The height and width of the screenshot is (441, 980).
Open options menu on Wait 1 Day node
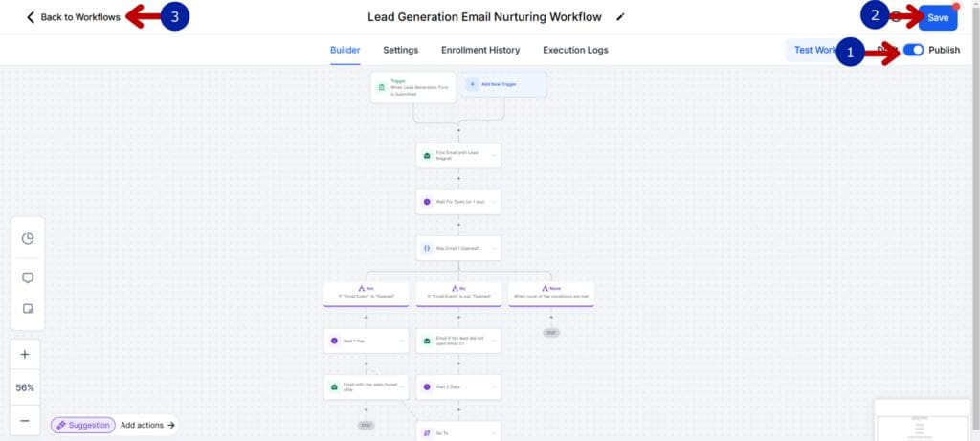tap(401, 341)
